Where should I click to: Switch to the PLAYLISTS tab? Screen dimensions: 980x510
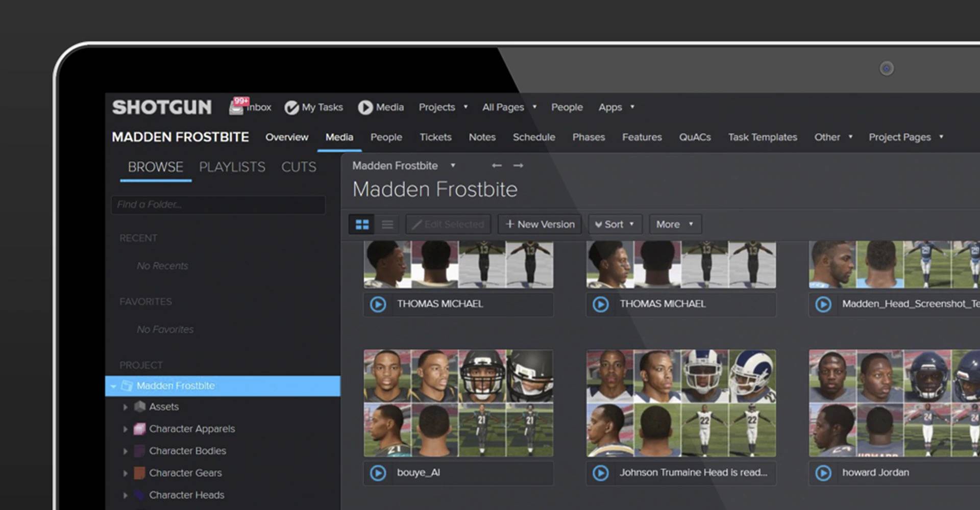[232, 167]
